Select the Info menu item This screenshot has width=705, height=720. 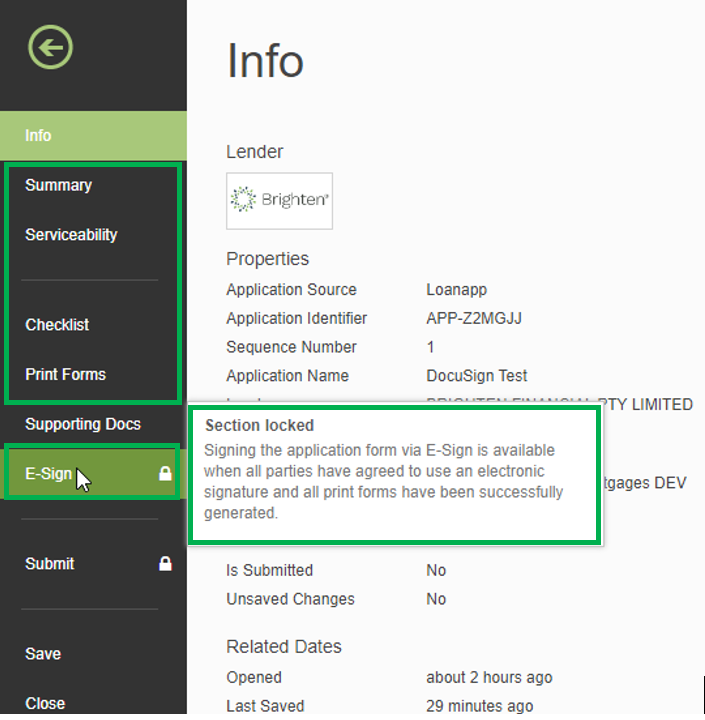[39, 136]
